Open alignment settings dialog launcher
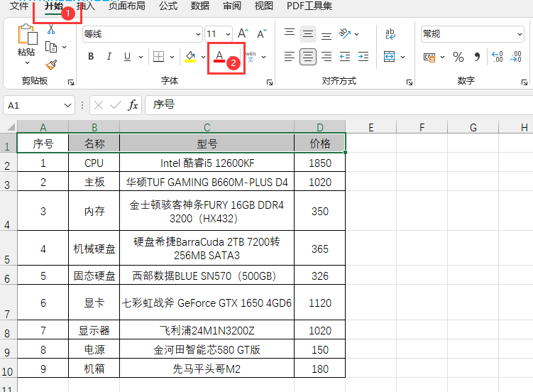 [410, 82]
